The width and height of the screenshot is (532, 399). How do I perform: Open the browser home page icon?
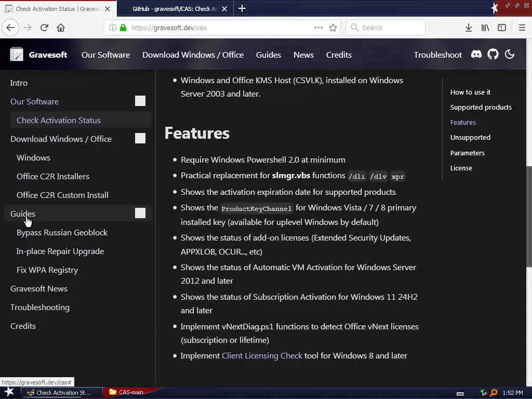coord(61,28)
